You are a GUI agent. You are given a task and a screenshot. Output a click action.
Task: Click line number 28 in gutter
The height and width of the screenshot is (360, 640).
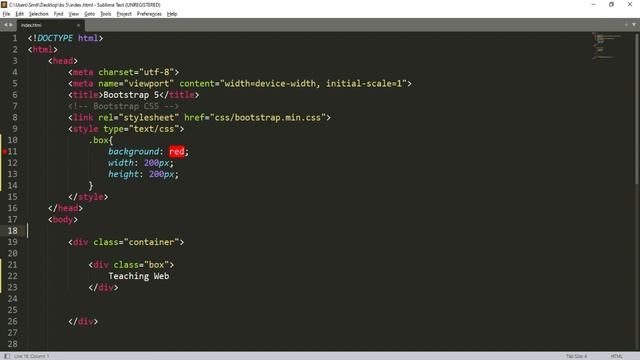click(13, 344)
